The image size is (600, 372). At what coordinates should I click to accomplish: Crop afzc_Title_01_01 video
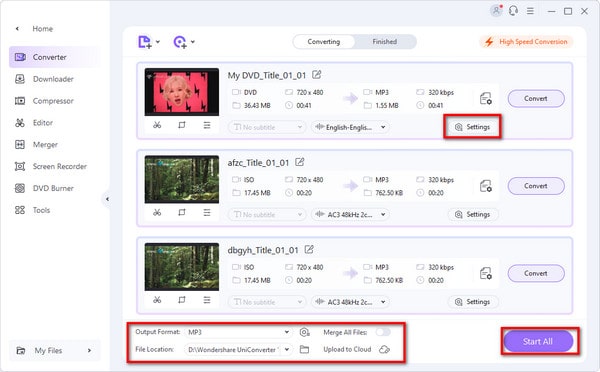(182, 212)
